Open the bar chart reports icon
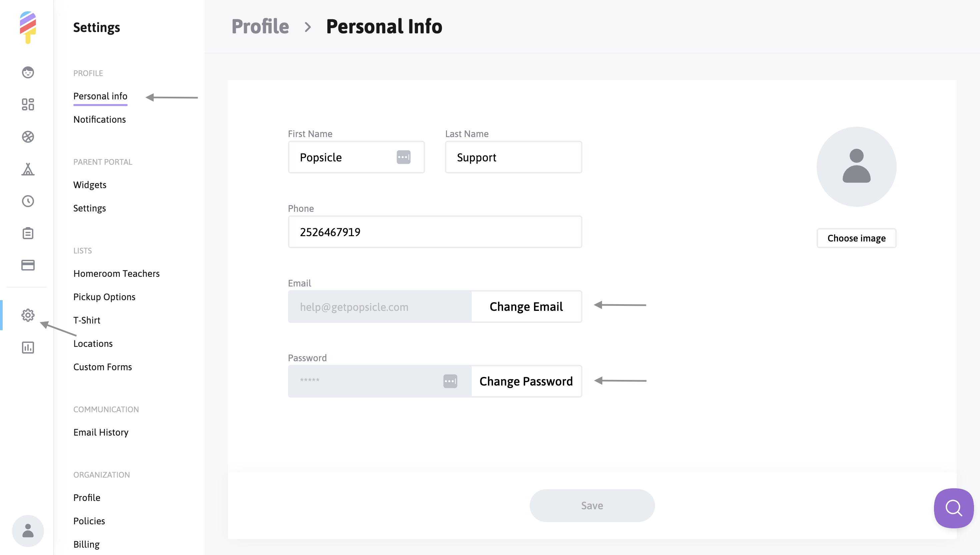Image resolution: width=980 pixels, height=555 pixels. click(28, 347)
